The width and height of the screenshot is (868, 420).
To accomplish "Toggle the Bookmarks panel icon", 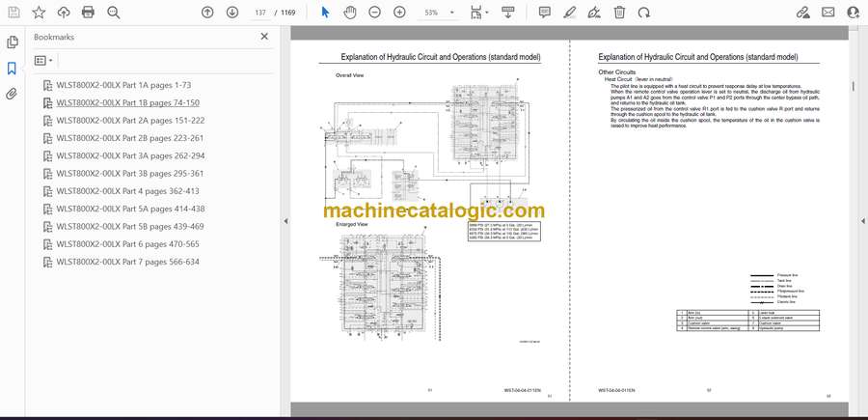I will [12, 69].
